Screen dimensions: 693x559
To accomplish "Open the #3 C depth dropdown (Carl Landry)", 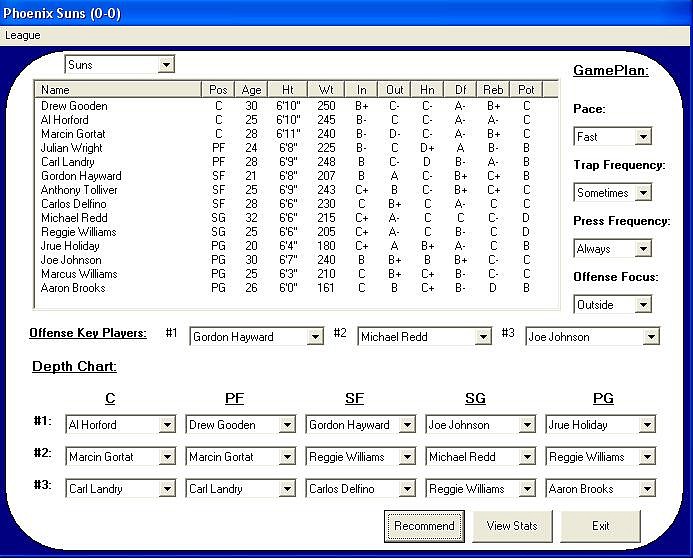I will click(121, 489).
